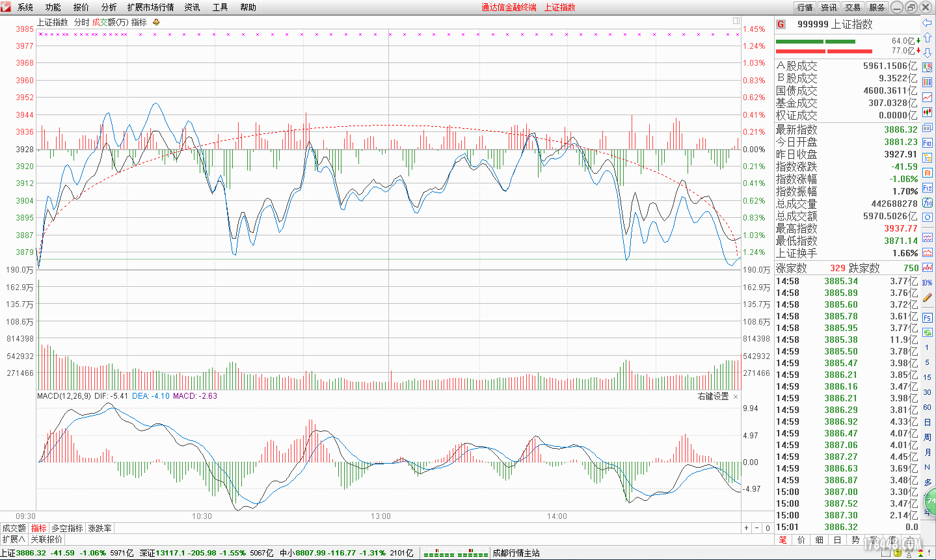Click the green refresh icon in sidebar
The image size is (936, 560).
pos(928,332)
